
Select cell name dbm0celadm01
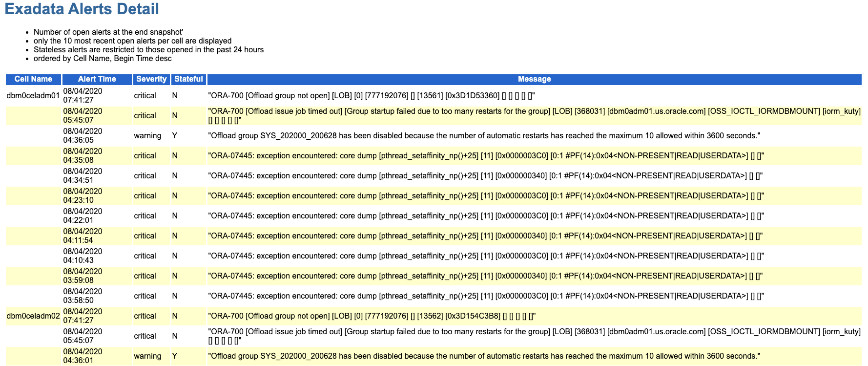pyautogui.click(x=33, y=96)
